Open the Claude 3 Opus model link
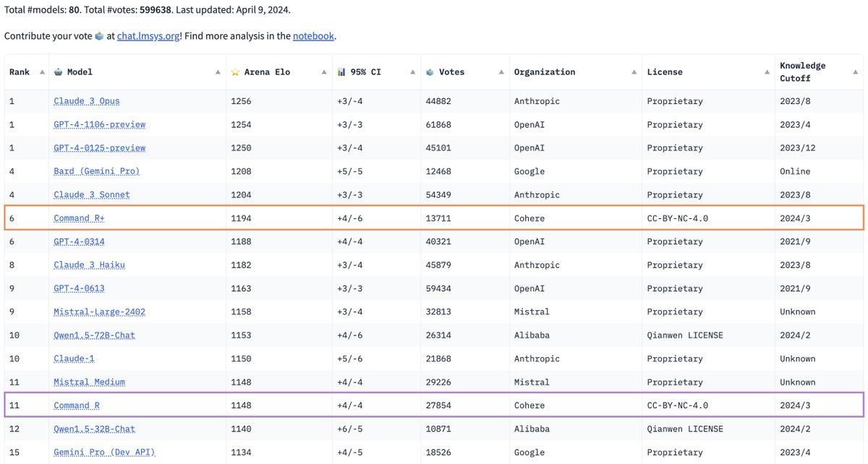 click(x=87, y=101)
